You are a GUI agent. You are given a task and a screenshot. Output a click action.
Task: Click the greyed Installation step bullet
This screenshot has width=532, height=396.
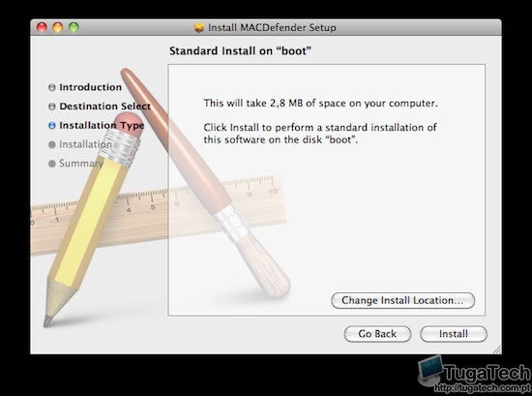click(52, 144)
